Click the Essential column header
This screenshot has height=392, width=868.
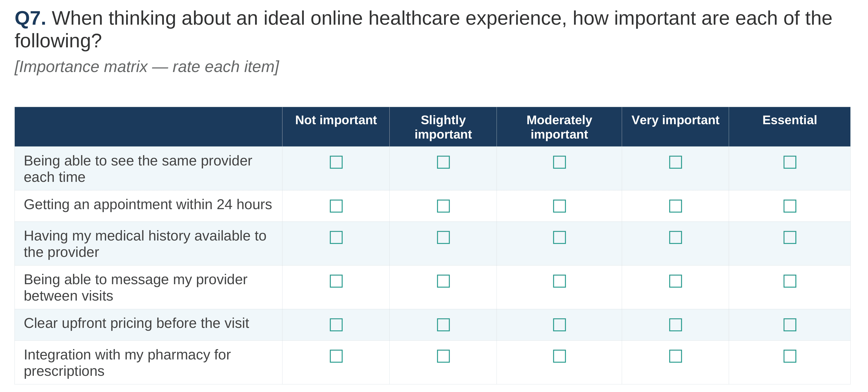789,120
